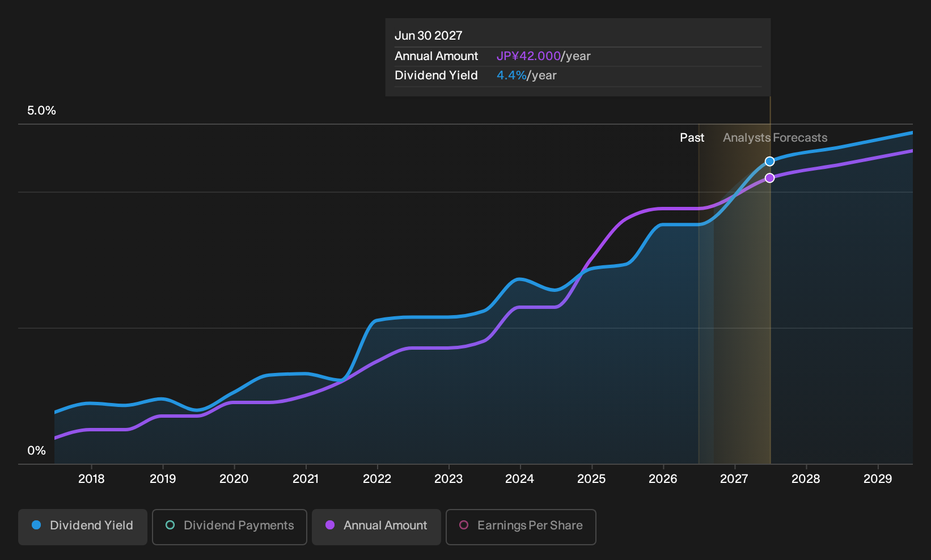Image resolution: width=931 pixels, height=560 pixels.
Task: Click the 2024 x-axis label
Action: tap(520, 479)
